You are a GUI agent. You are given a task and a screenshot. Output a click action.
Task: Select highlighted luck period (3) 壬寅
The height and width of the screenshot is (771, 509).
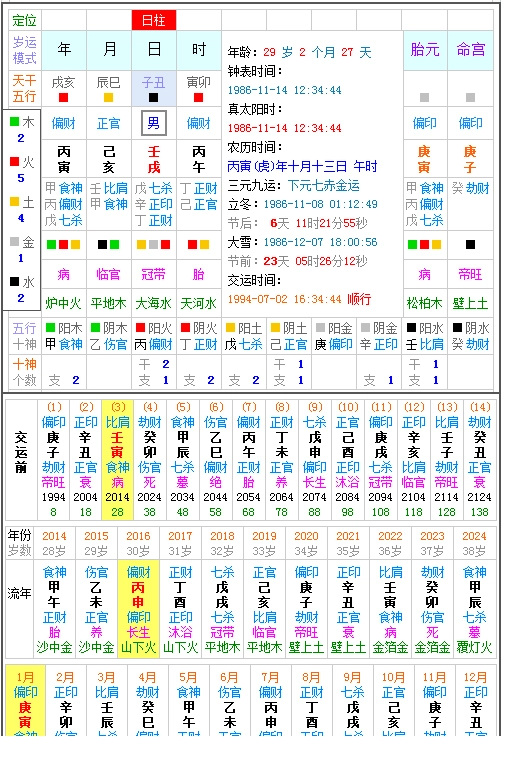(x=117, y=459)
